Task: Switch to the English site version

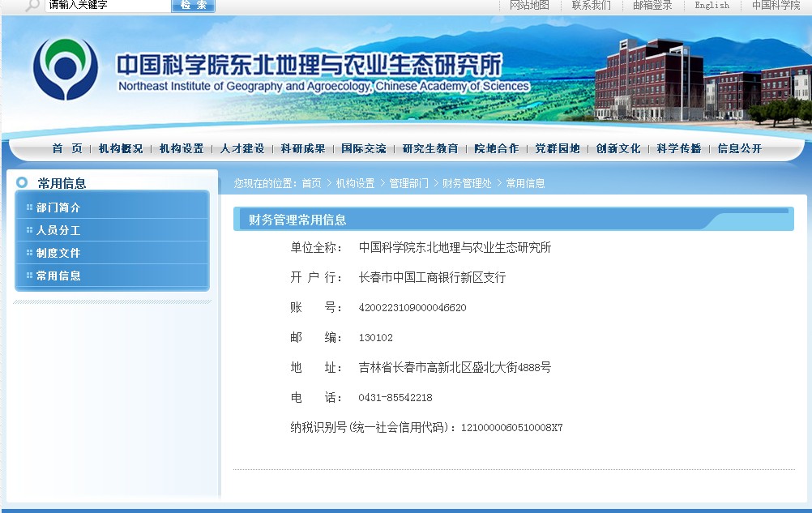Action: (x=712, y=5)
